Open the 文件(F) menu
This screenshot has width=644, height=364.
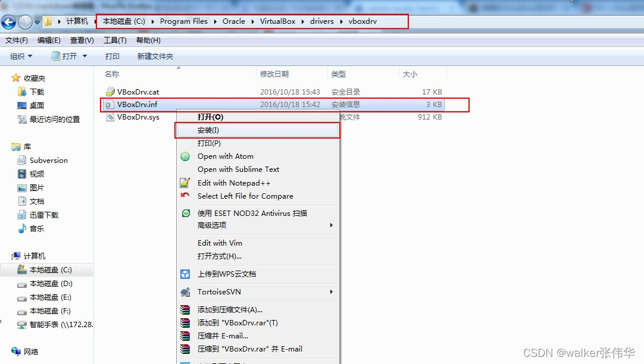pyautogui.click(x=17, y=40)
